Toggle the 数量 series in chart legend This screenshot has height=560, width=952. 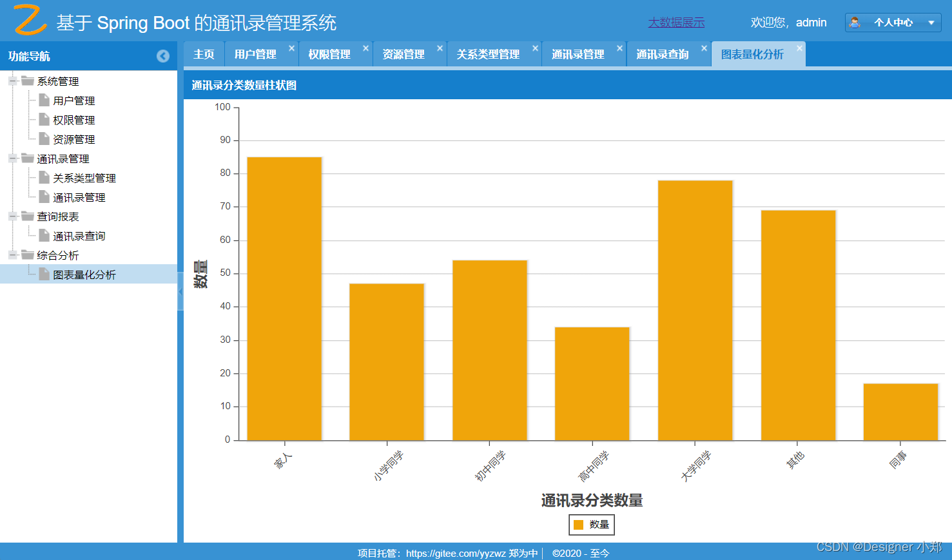point(592,525)
